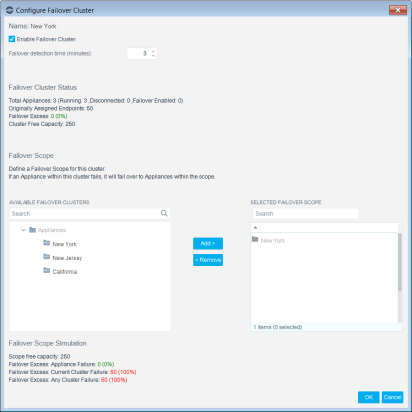This screenshot has height=412, width=412.
Task: Click the Add > button
Action: (x=208, y=243)
